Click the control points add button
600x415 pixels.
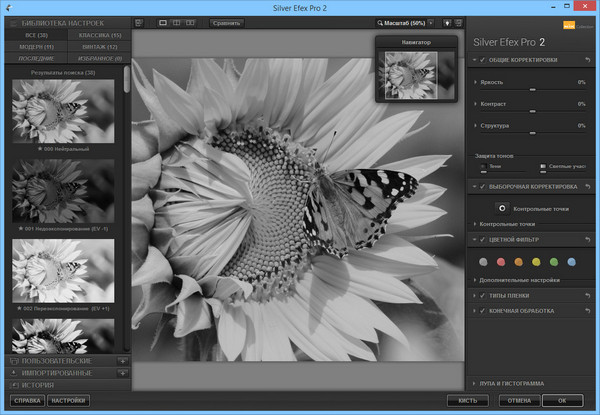pyautogui.click(x=502, y=207)
